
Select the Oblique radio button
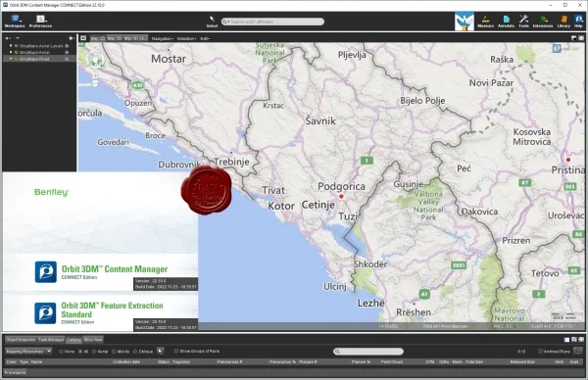pos(135,352)
